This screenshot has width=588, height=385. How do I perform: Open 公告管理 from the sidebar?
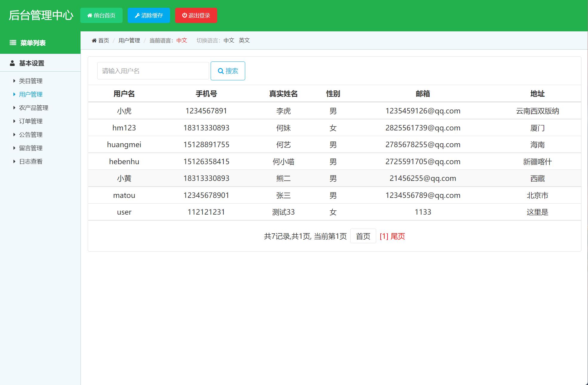point(31,134)
